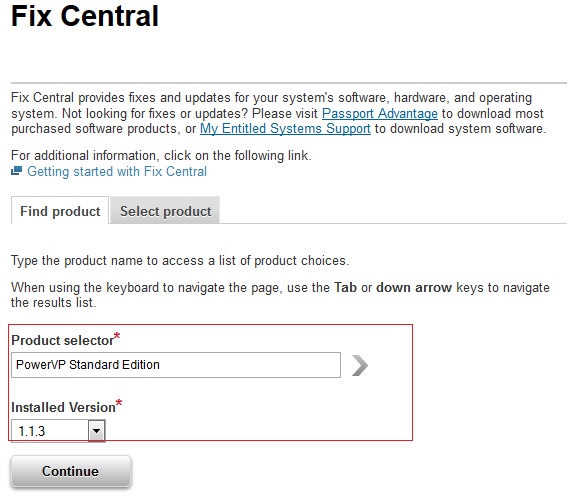
Task: Click the Product selector field label
Action: (x=62, y=340)
